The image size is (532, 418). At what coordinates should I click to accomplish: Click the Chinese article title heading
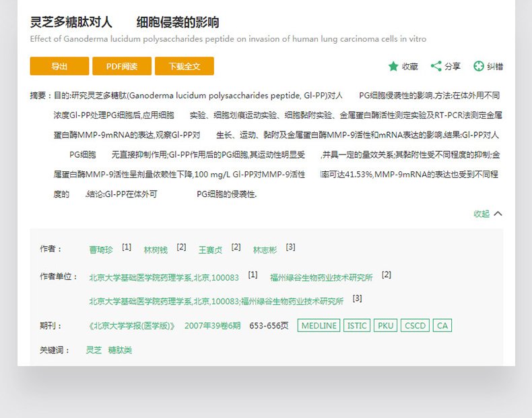click(x=125, y=22)
